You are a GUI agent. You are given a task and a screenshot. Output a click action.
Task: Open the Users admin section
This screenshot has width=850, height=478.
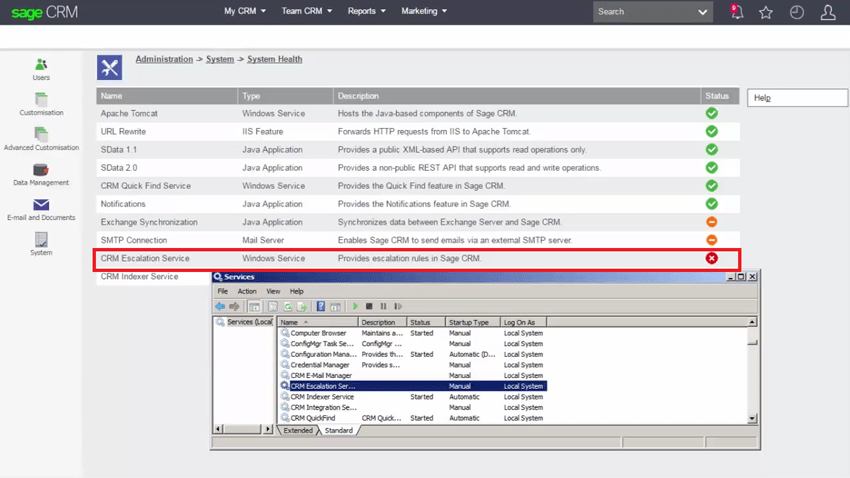[x=41, y=69]
